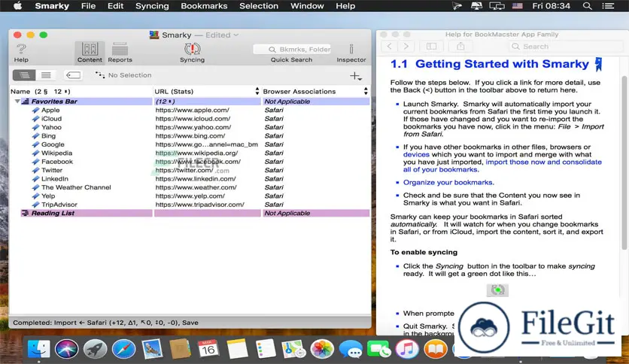The height and width of the screenshot is (364, 629).
Task: Switch to the Content view
Action: 90,53
